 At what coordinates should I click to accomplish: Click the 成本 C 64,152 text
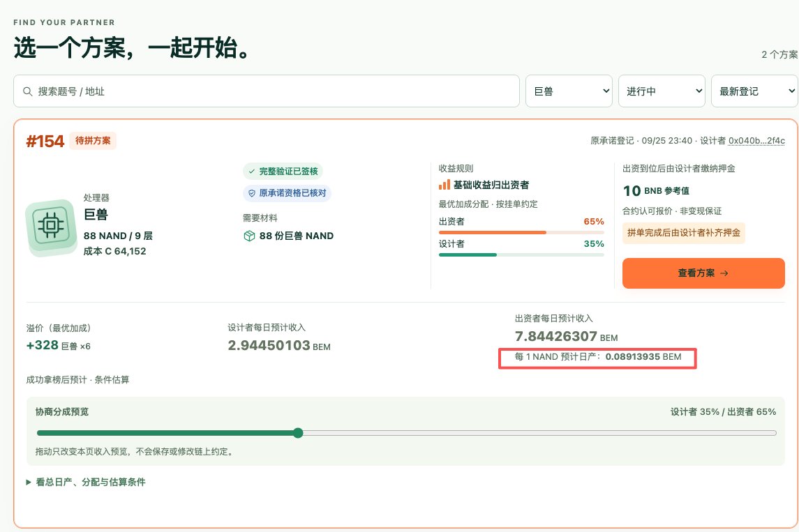pos(114,251)
